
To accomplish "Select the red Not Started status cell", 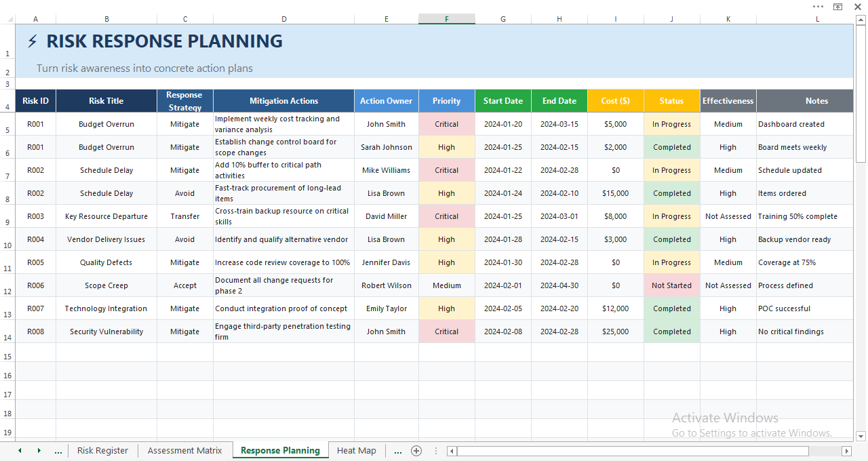I will [x=671, y=285].
